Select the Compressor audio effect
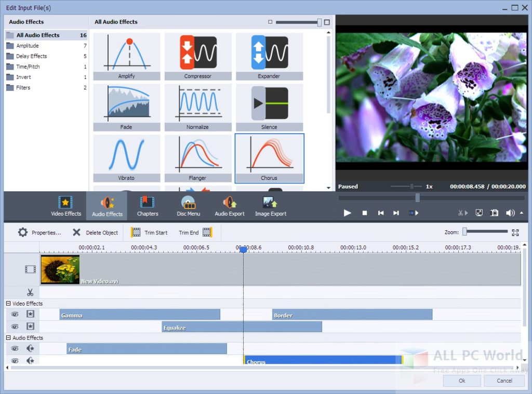532x394 pixels. point(198,55)
